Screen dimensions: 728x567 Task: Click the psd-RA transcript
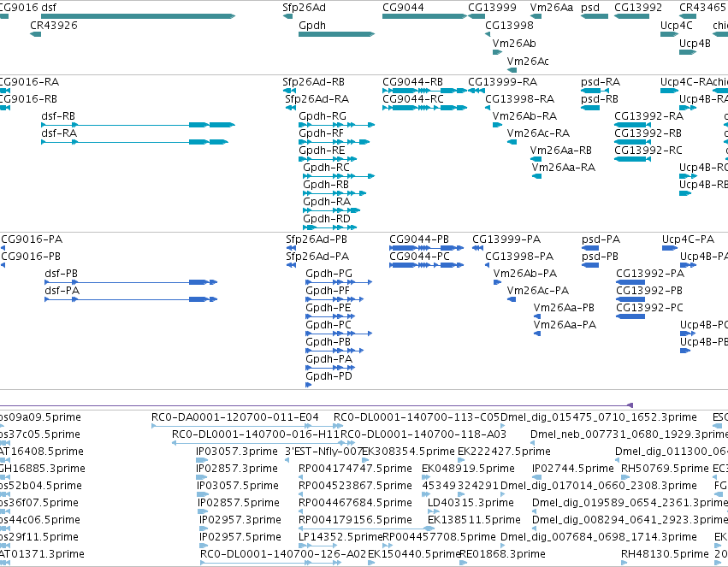point(595,91)
